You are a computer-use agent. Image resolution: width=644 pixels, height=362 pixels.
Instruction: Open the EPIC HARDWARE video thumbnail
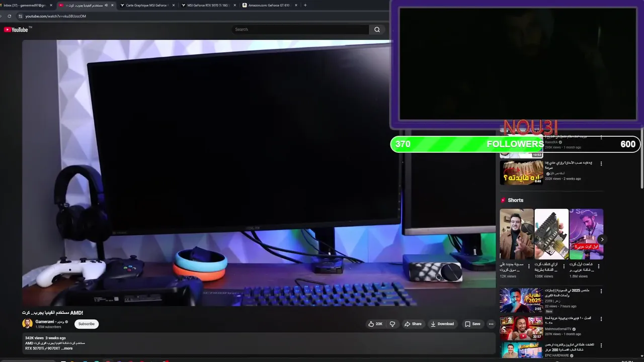pyautogui.click(x=521, y=350)
